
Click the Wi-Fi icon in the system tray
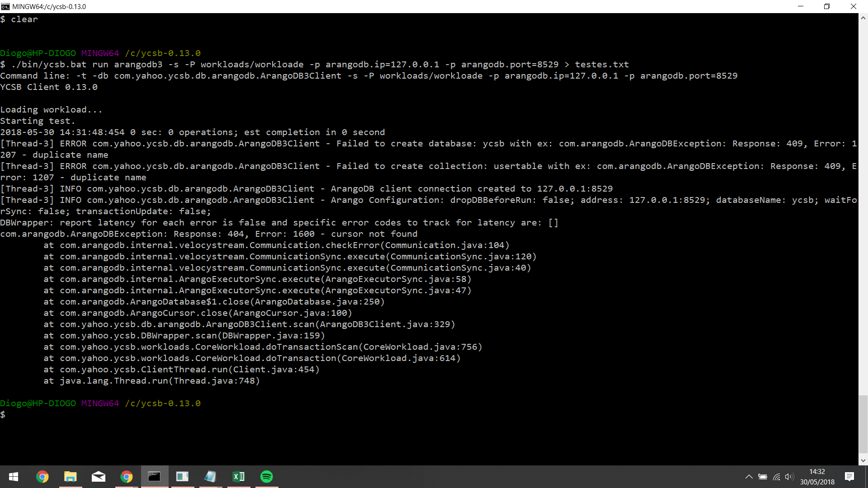[x=776, y=477]
